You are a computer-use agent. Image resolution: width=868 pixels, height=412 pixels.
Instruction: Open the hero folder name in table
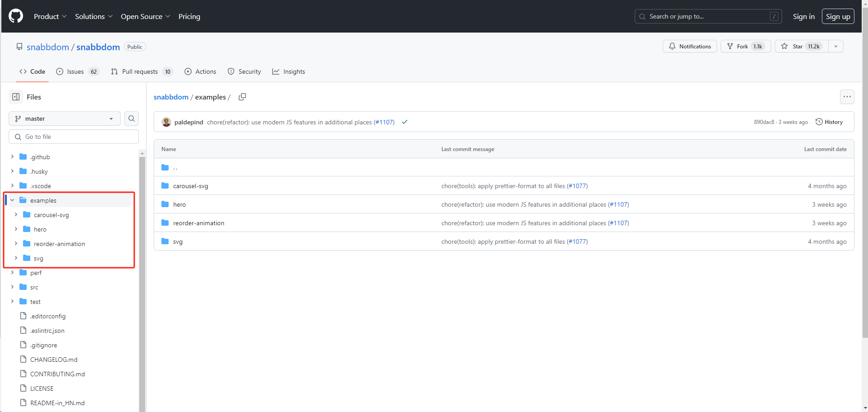[x=179, y=204]
